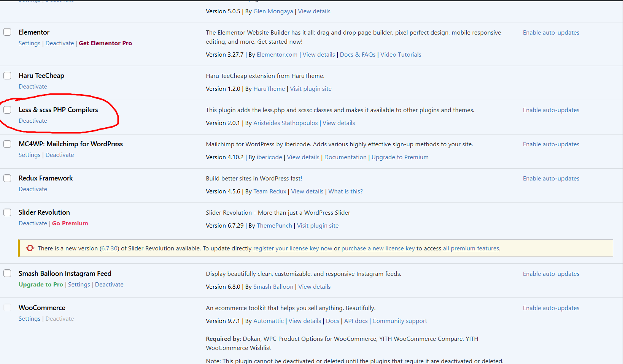The image size is (623, 364).
Task: Click the Redux Framework plugin name
Action: 46,178
